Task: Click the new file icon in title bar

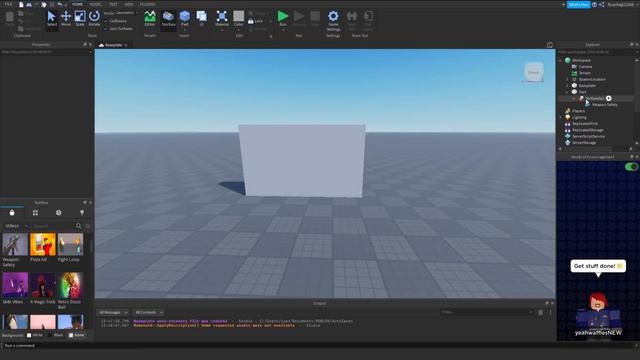Action: (21, 4)
